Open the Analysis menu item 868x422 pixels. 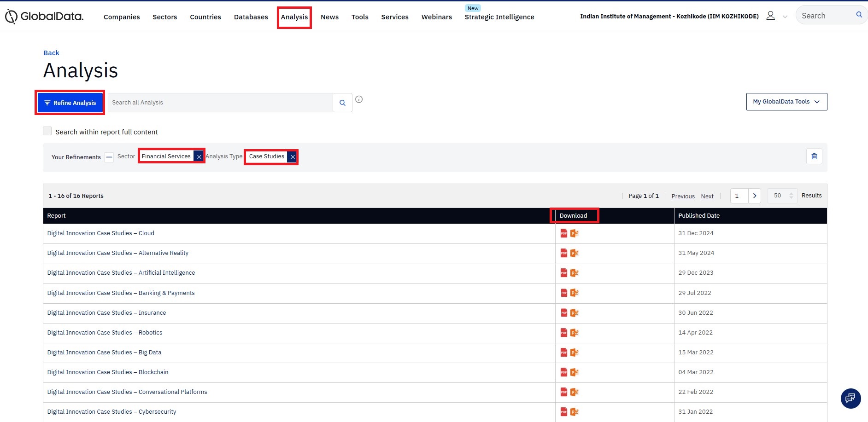294,17
